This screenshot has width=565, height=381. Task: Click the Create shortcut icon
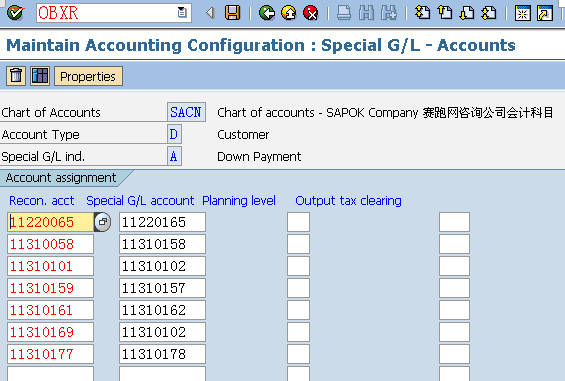(545, 13)
